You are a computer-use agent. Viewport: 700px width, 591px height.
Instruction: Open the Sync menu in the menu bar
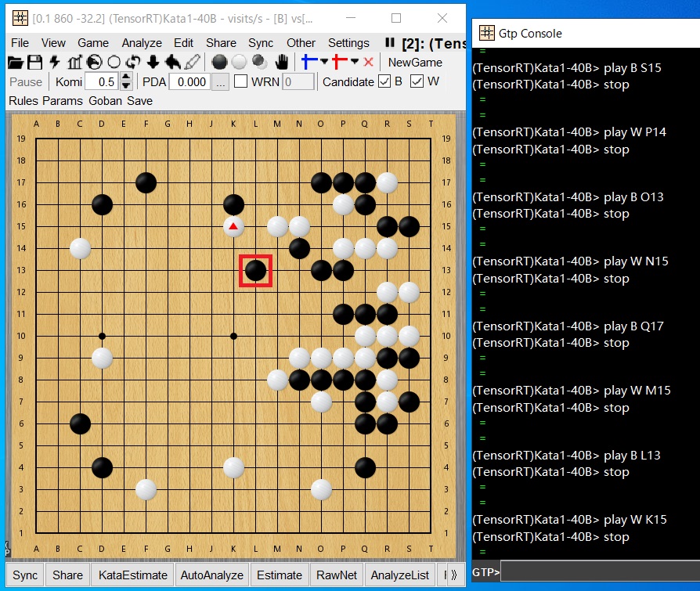261,43
